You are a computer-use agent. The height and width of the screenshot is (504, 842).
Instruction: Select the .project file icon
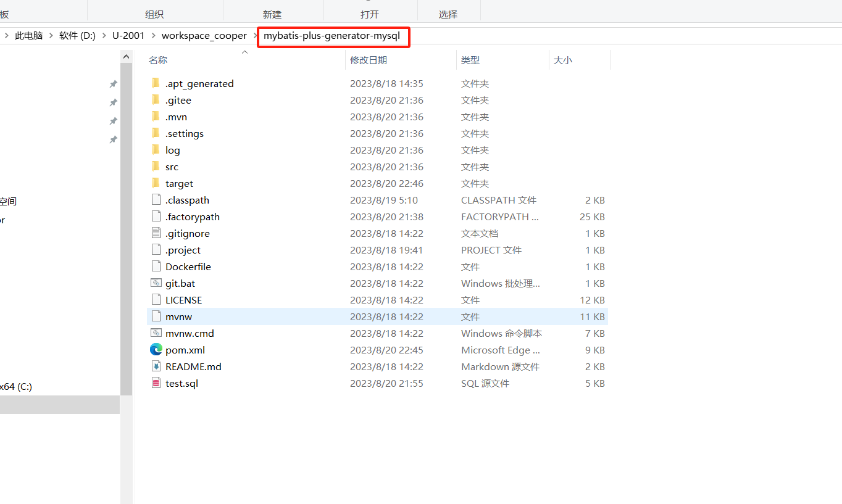coord(156,250)
